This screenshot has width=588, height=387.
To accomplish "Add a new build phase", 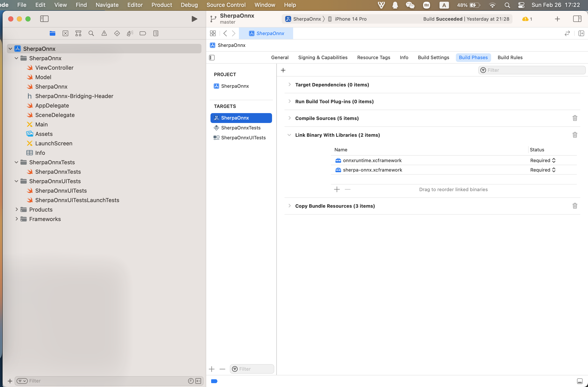I will [283, 70].
